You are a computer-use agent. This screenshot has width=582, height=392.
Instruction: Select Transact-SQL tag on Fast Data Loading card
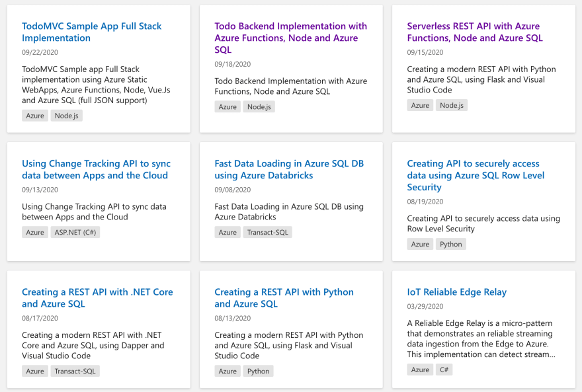(268, 233)
